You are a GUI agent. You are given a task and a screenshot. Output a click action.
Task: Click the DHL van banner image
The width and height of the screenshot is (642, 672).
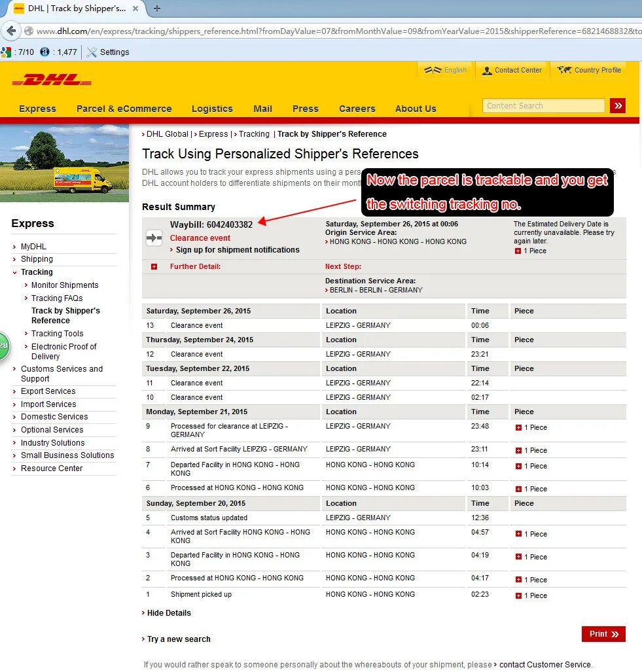[x=64, y=163]
